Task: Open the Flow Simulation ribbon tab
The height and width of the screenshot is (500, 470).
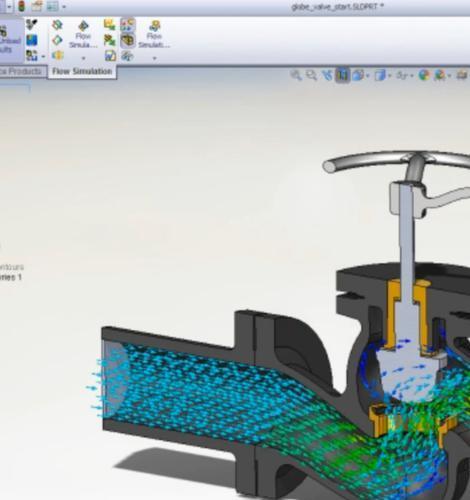Action: tap(82, 71)
